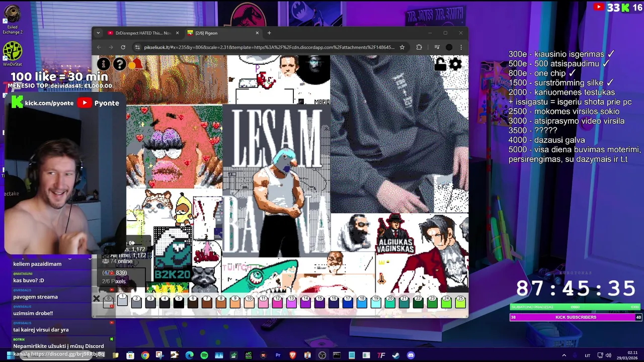
Task: Open the media controls icon in toolbar
Action: point(437,47)
